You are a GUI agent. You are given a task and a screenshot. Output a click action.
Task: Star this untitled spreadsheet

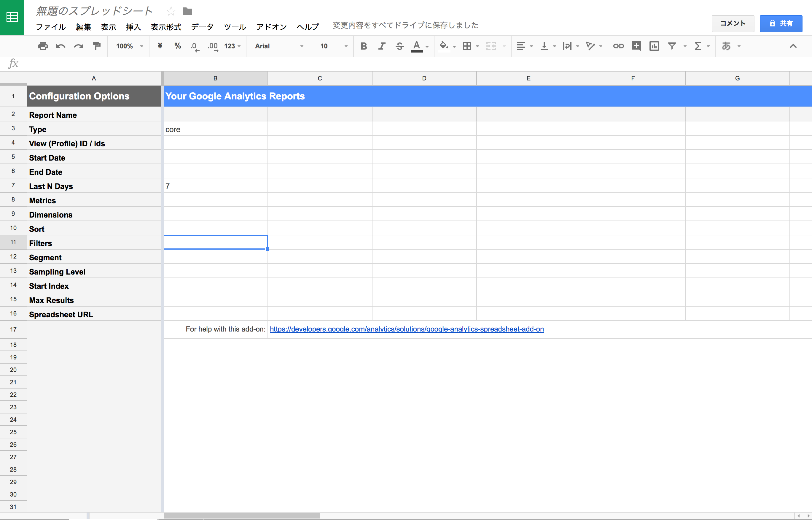(x=171, y=12)
